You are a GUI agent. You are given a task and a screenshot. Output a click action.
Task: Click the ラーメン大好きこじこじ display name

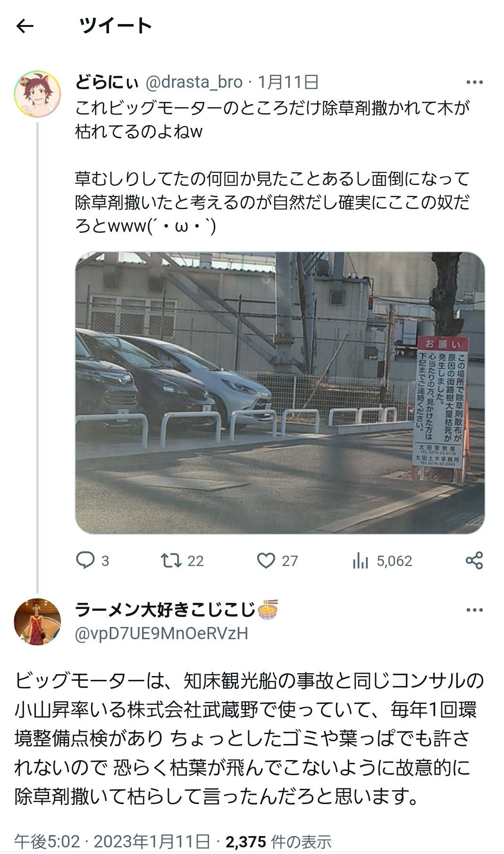click(166, 610)
